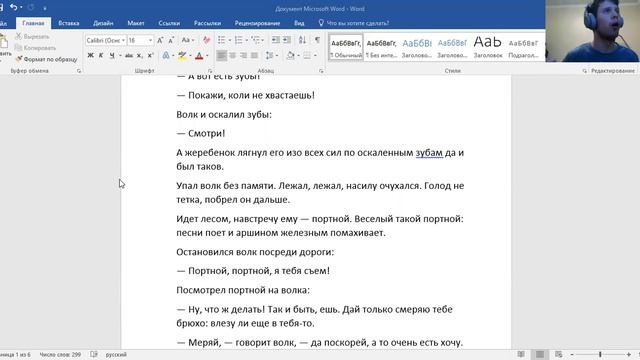
Task: Apply numbered list
Action: (x=238, y=40)
